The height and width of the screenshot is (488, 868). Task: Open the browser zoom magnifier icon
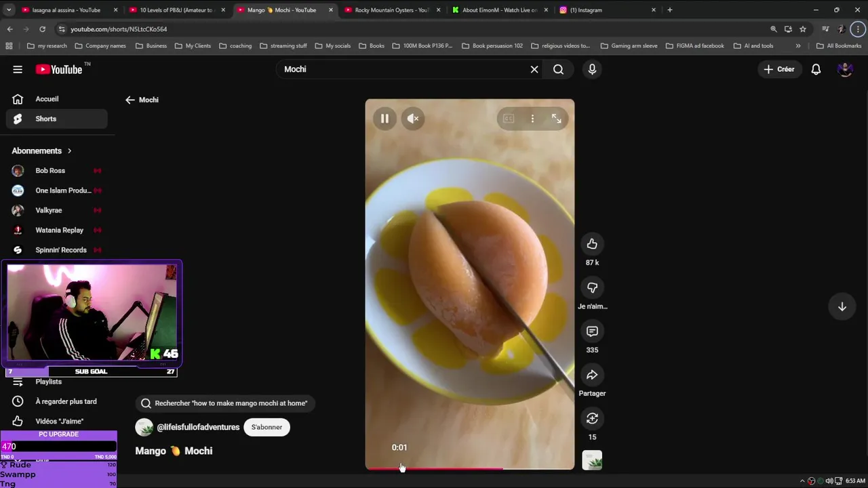774,29
